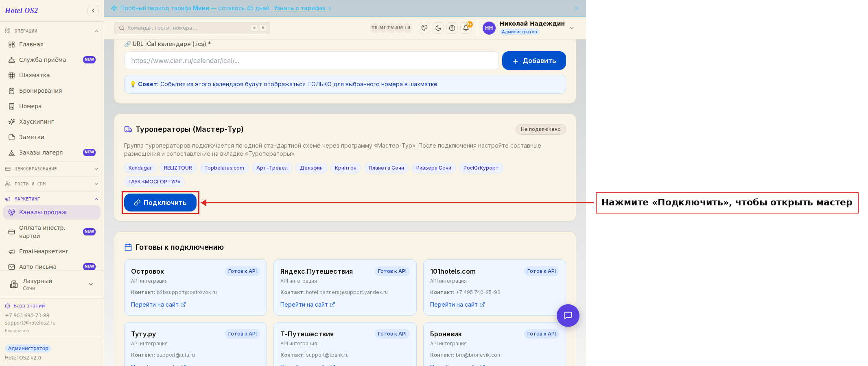Expand the Гости и CRM section
The width and height of the screenshot is (868, 366).
[x=52, y=184]
